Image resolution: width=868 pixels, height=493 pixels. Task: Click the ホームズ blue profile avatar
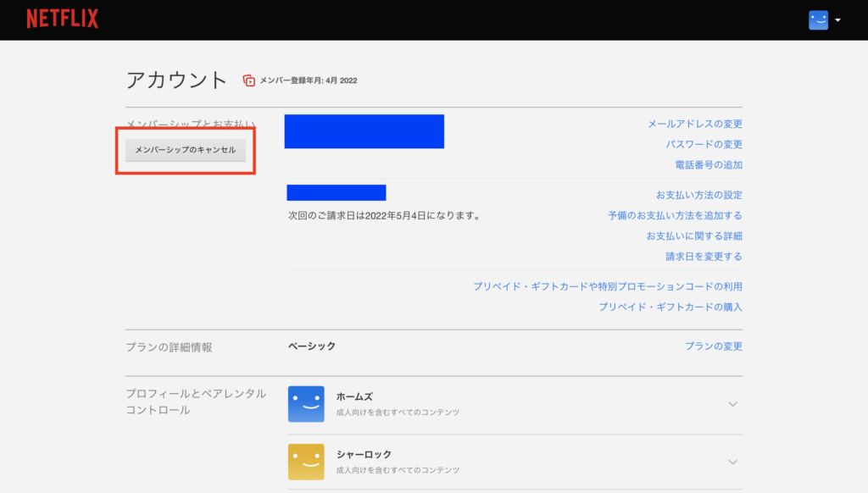click(306, 404)
